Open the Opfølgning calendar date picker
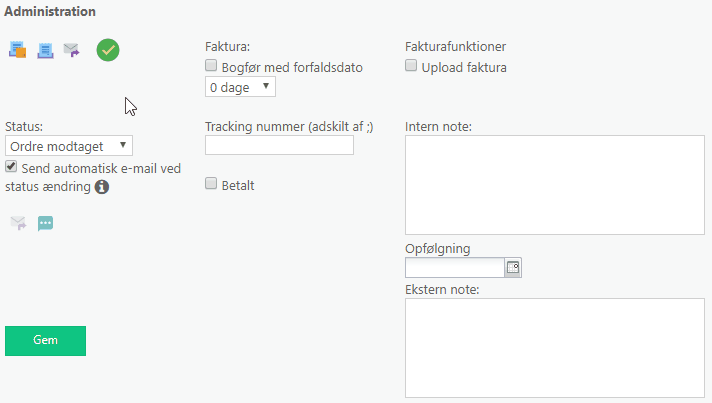 (x=513, y=267)
